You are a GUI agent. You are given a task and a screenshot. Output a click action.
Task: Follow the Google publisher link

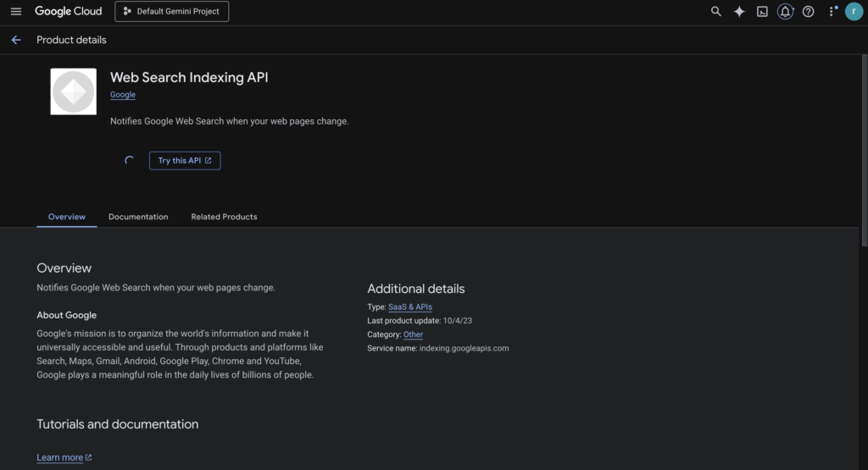123,95
